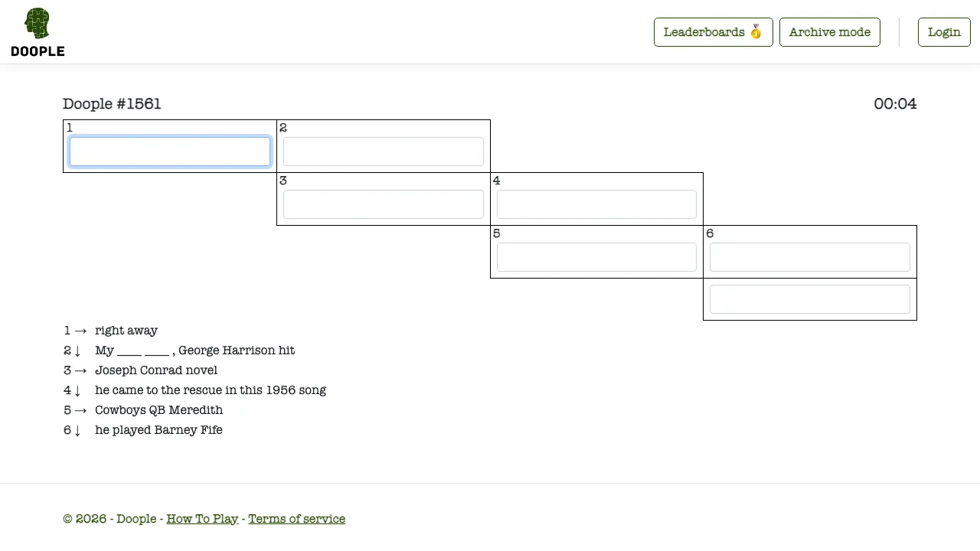The height and width of the screenshot is (551, 980).
Task: Click the clue 3 answer field
Action: tap(383, 204)
